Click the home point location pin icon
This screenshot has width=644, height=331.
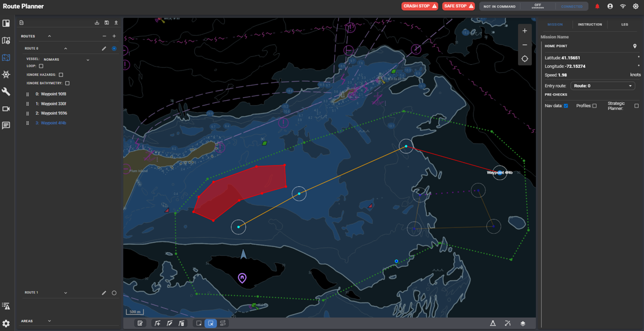[x=634, y=46]
